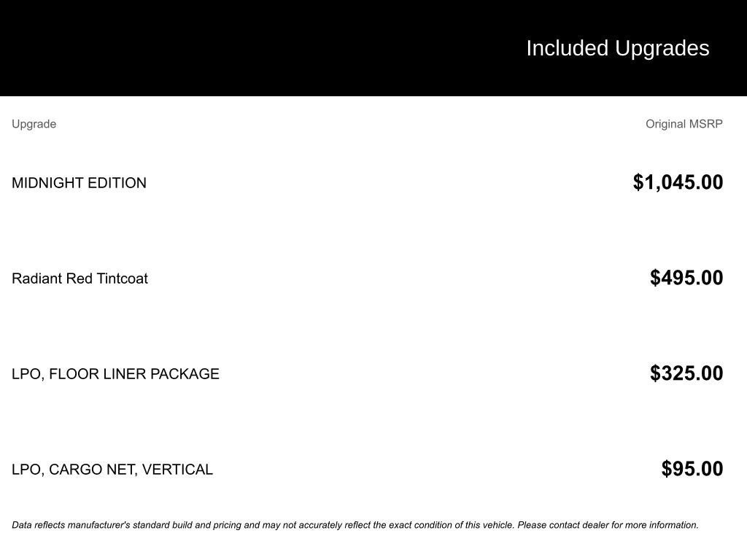Click the $1,045.00 price value
747x560 pixels.
point(678,182)
